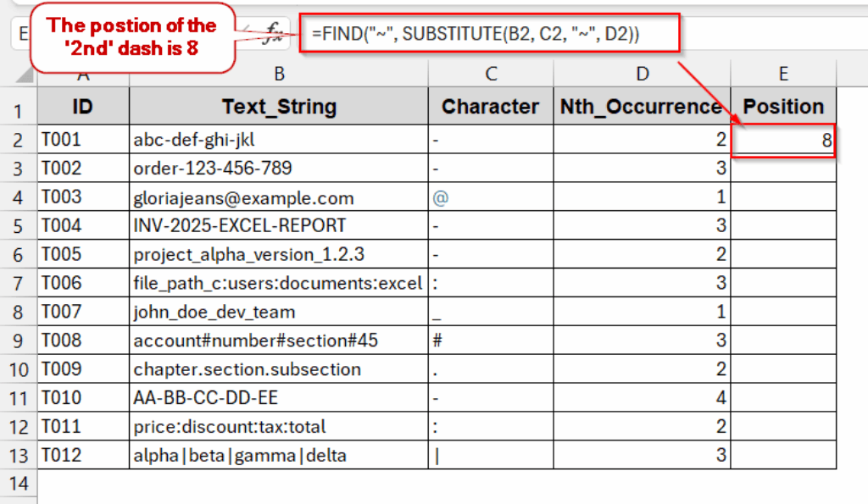Image resolution: width=868 pixels, height=504 pixels.
Task: Click the Insert Function fx icon
Action: (273, 34)
